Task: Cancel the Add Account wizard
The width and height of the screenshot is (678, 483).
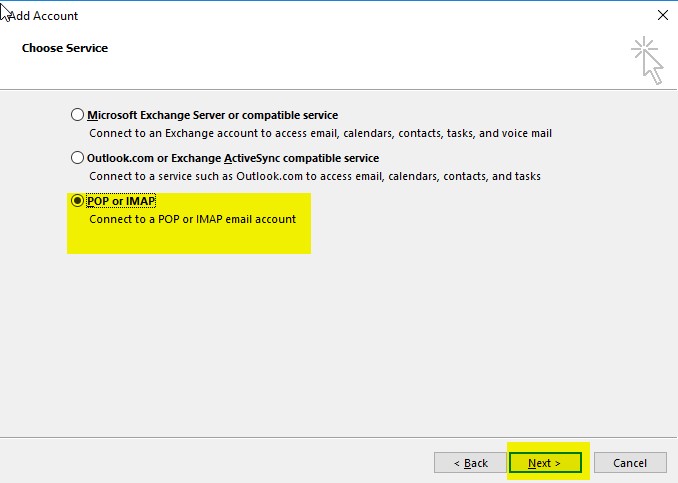Action: click(x=630, y=463)
